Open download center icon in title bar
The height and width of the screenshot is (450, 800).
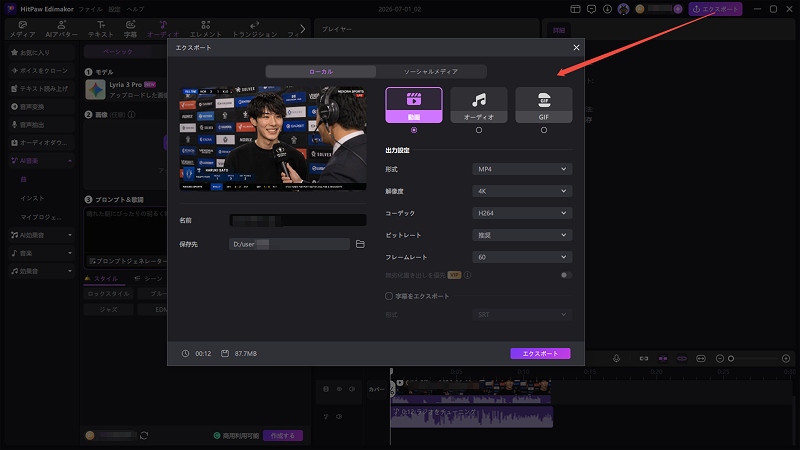607,9
